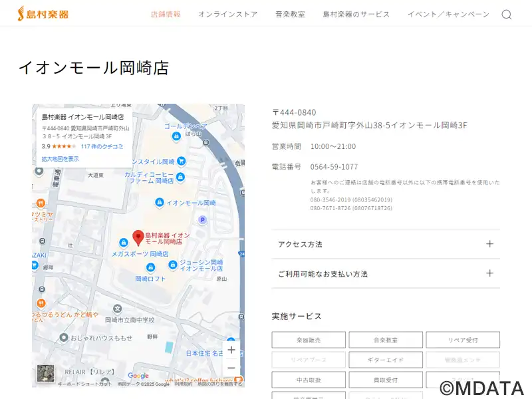This screenshot has height=399, width=532.
Task: Click the 実施サービス heading
Action: click(x=297, y=317)
